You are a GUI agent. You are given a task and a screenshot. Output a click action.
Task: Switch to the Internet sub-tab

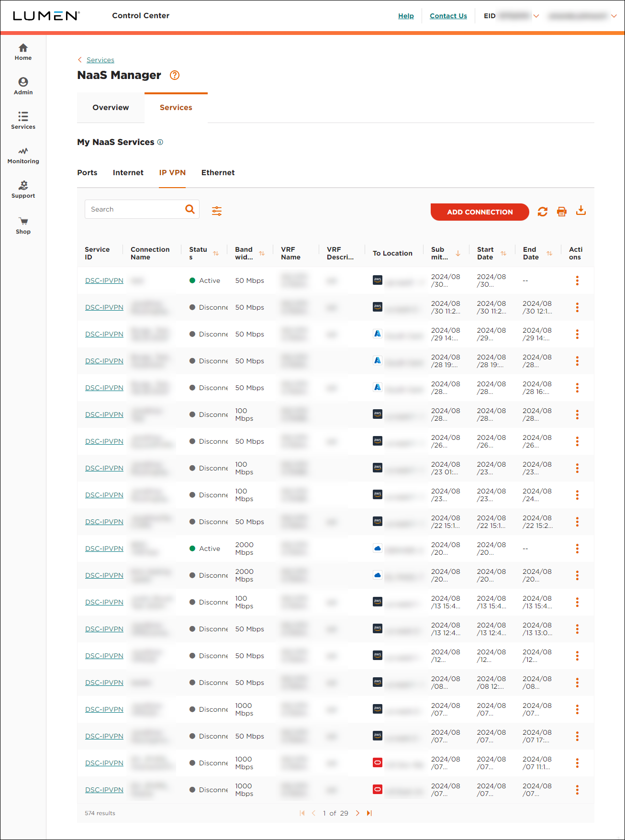[128, 173]
